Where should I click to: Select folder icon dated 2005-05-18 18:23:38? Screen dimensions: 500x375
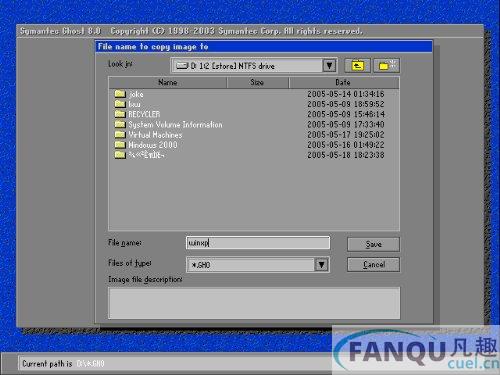click(x=120, y=155)
